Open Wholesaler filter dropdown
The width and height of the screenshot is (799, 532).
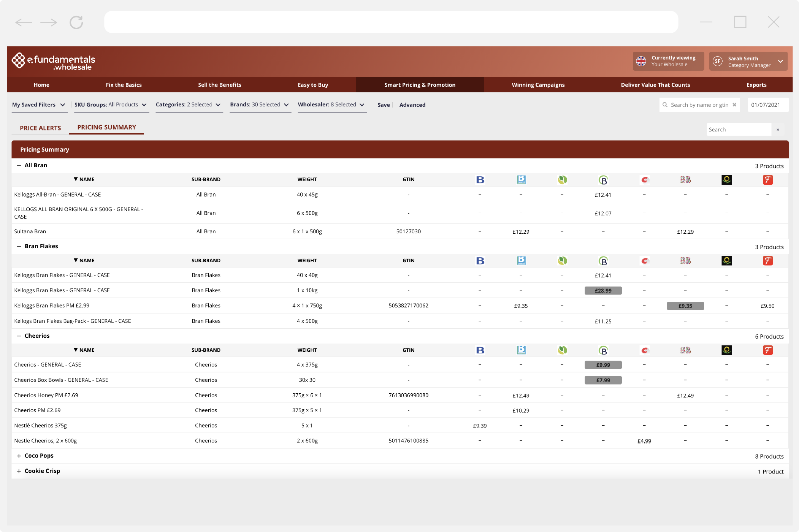pyautogui.click(x=331, y=105)
